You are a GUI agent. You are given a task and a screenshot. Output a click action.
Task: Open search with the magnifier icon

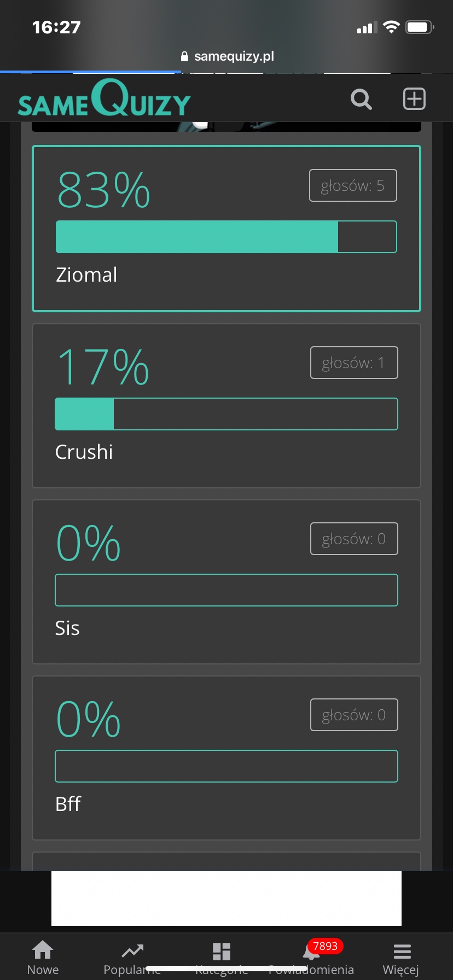click(361, 100)
